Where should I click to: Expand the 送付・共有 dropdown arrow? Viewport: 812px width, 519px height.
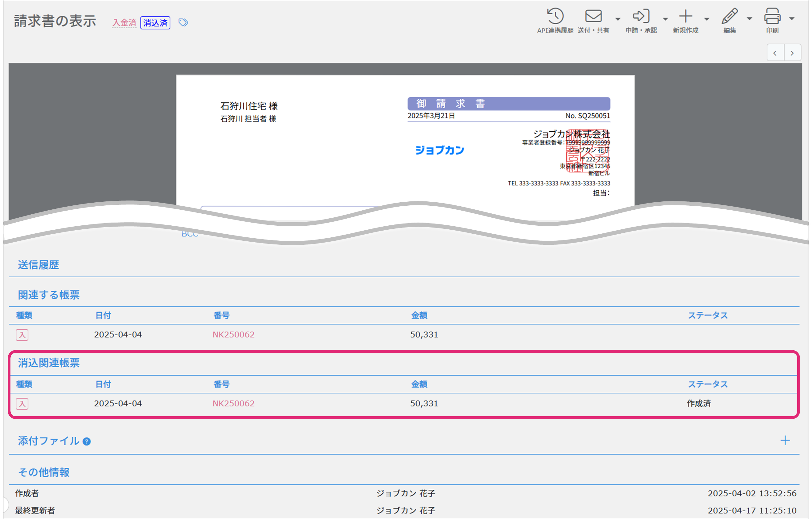coord(618,19)
